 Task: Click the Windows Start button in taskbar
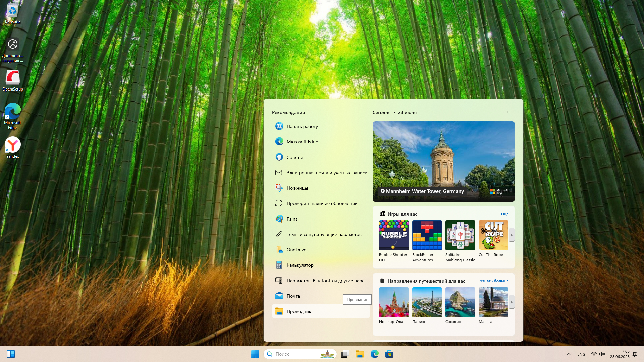pos(255,354)
